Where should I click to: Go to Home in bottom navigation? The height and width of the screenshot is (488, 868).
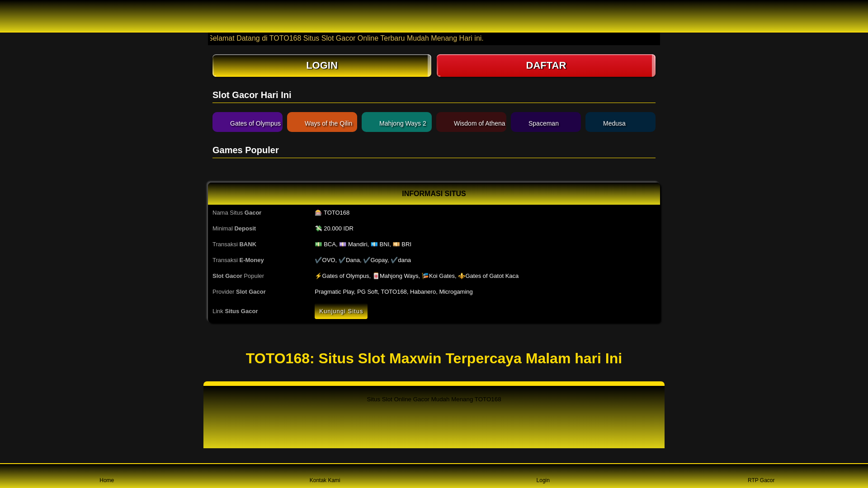(x=107, y=480)
